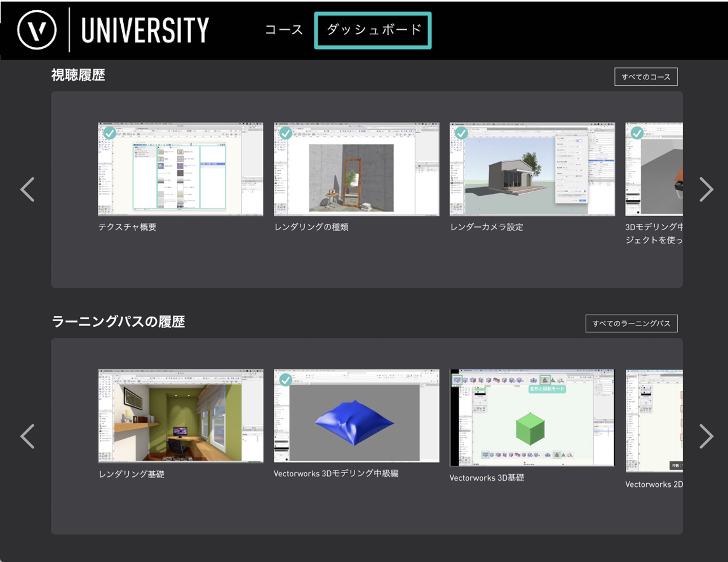
Task: Advance 視聴履歴 carousel with the right arrow
Action: [x=706, y=189]
